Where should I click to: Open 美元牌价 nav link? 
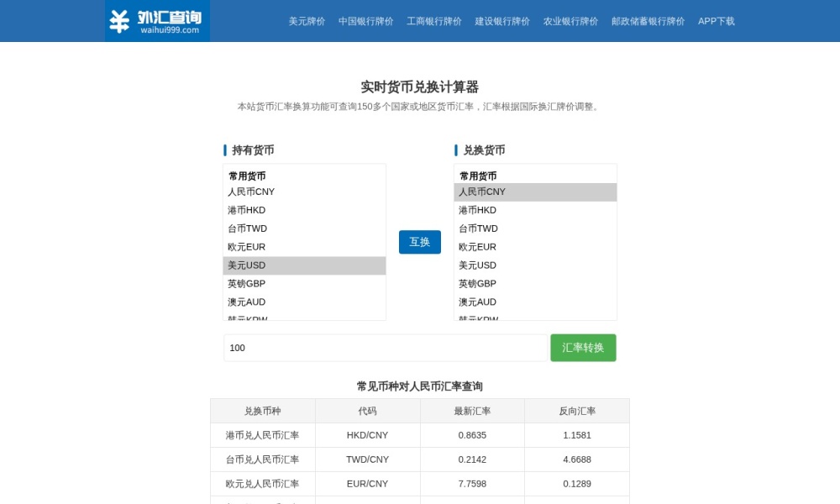pyautogui.click(x=307, y=22)
